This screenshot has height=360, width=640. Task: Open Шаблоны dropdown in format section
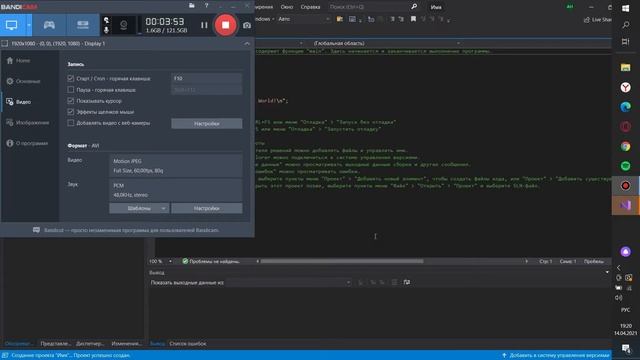[x=139, y=208]
